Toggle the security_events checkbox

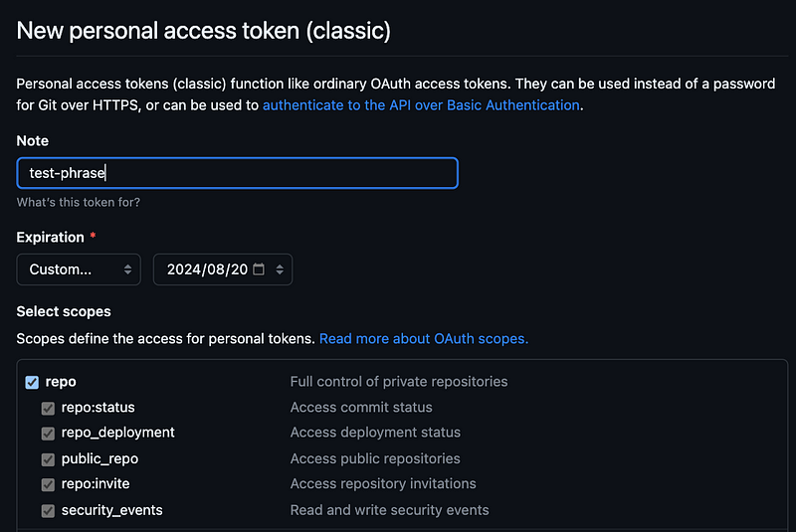(48, 510)
